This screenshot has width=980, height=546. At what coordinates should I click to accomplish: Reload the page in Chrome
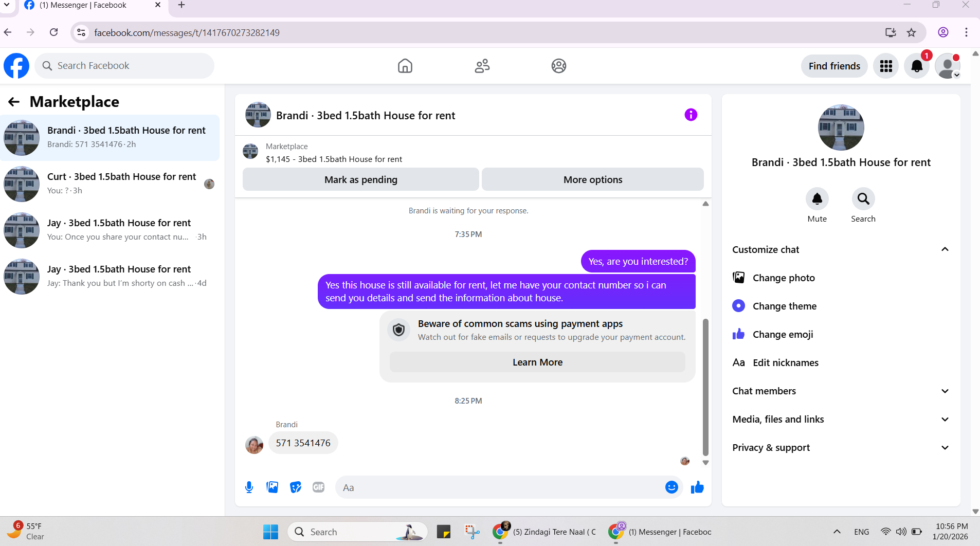tap(54, 32)
